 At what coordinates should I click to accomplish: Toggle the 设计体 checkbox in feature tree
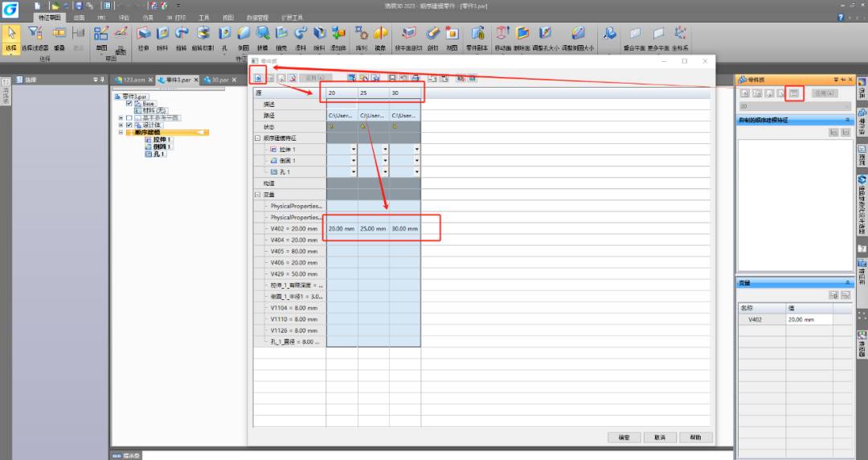[x=129, y=125]
